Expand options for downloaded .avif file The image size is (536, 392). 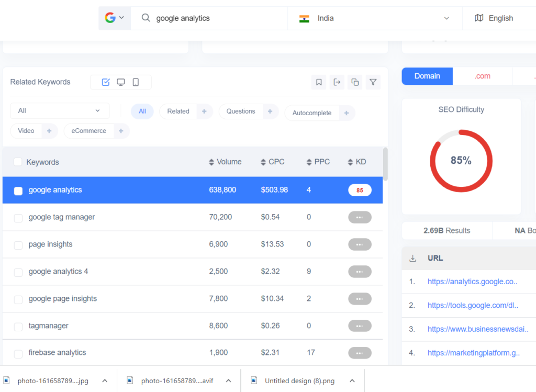click(229, 380)
